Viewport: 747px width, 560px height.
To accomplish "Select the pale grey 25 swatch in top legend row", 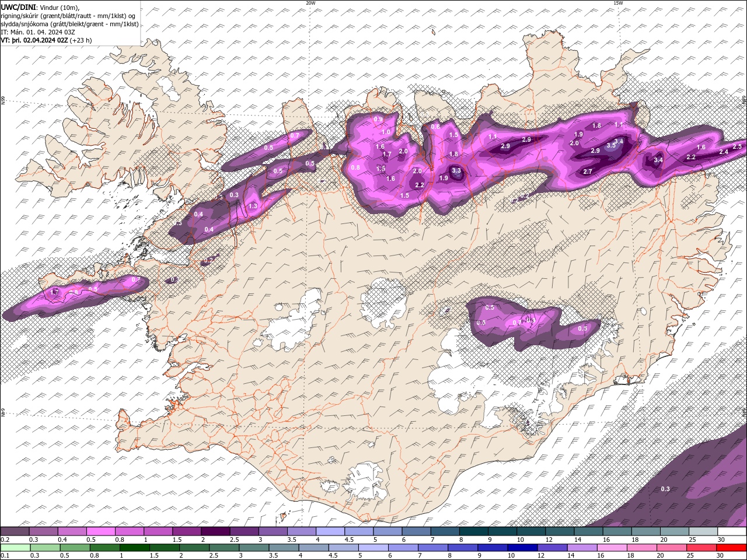I will 703,531.
